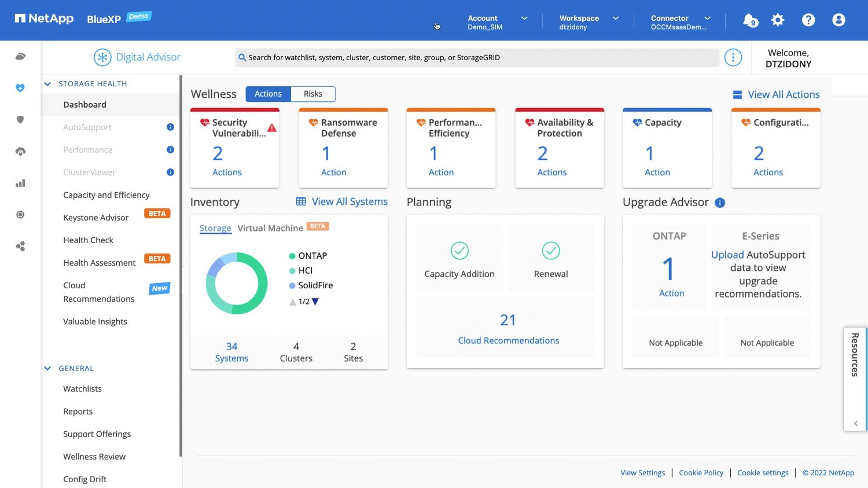Click the Digital Advisor search field

click(477, 57)
